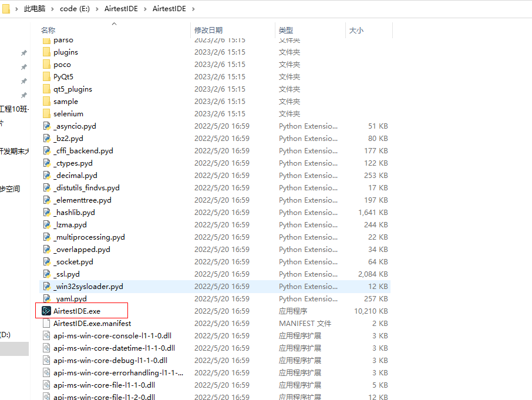Select the sample folder icon
Viewport: 532px width, 400px height.
tap(46, 101)
